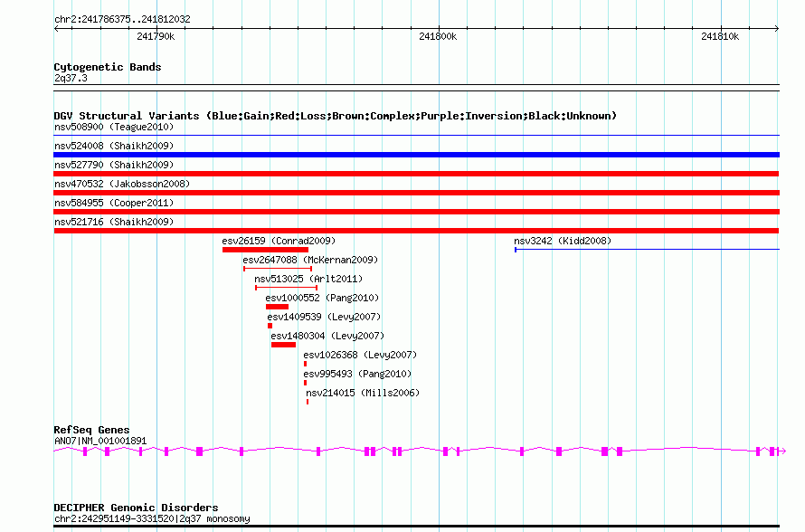Select variant label esv1480304 (Levy2007)

pyautogui.click(x=327, y=336)
